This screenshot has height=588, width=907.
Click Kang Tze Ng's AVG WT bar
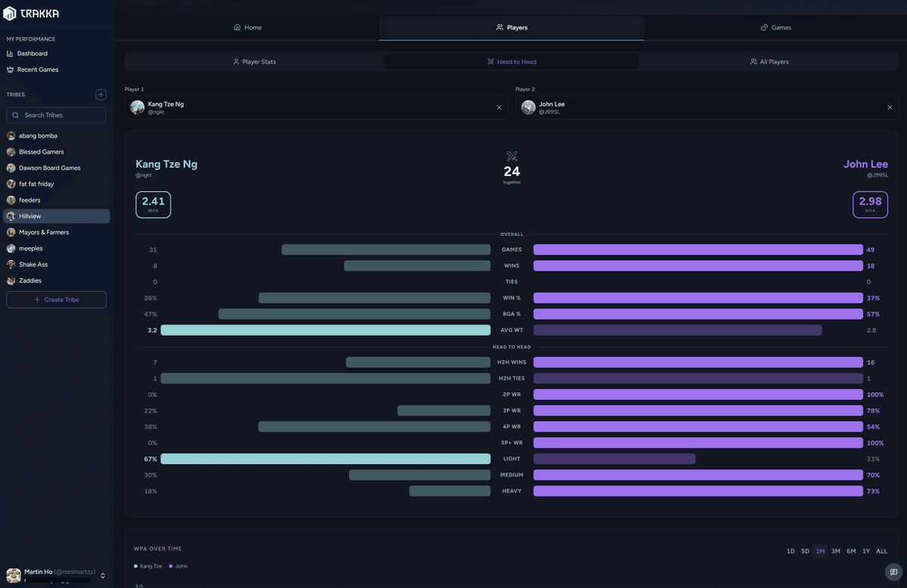tap(326, 330)
